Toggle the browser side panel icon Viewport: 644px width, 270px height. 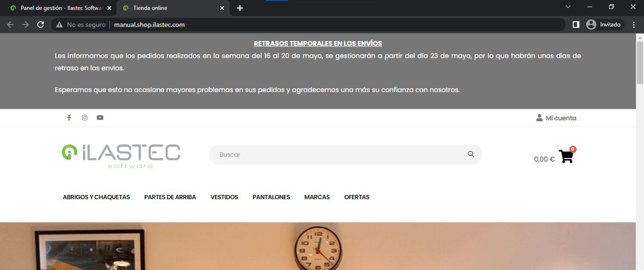coord(576,25)
